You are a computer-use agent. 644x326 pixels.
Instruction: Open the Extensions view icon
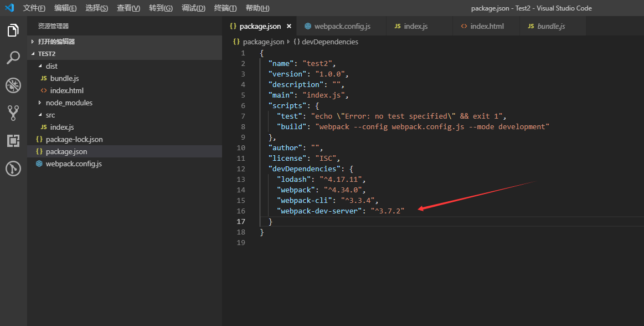(13, 140)
